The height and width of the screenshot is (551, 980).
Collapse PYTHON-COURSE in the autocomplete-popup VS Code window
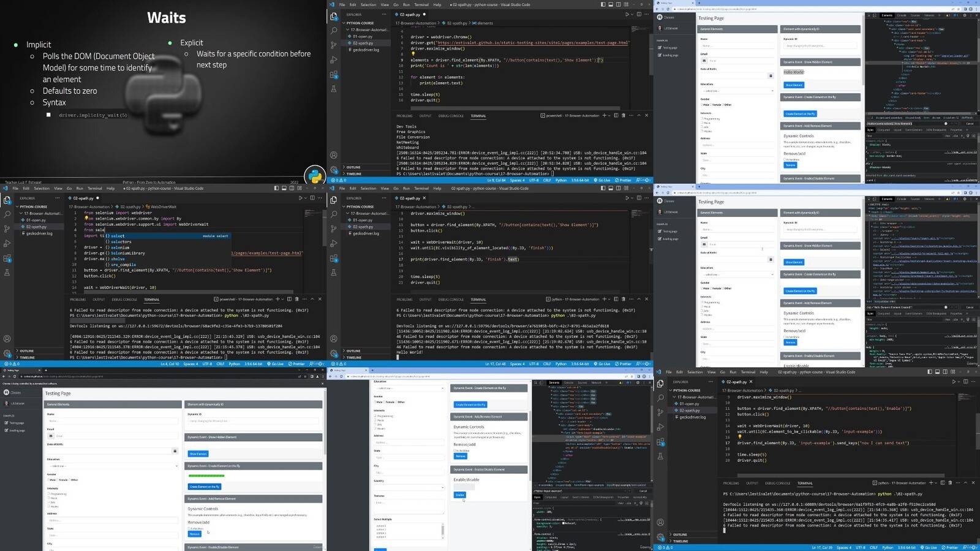[x=34, y=207]
